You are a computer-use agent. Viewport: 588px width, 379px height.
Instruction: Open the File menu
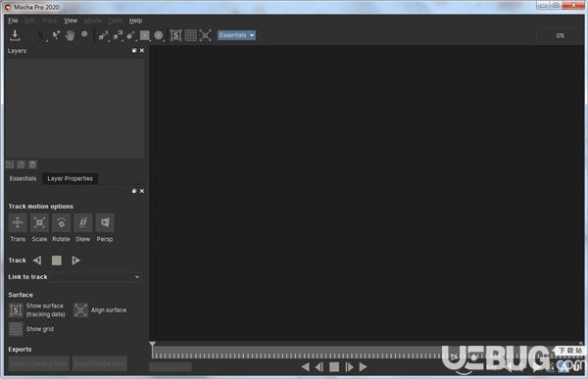[13, 21]
